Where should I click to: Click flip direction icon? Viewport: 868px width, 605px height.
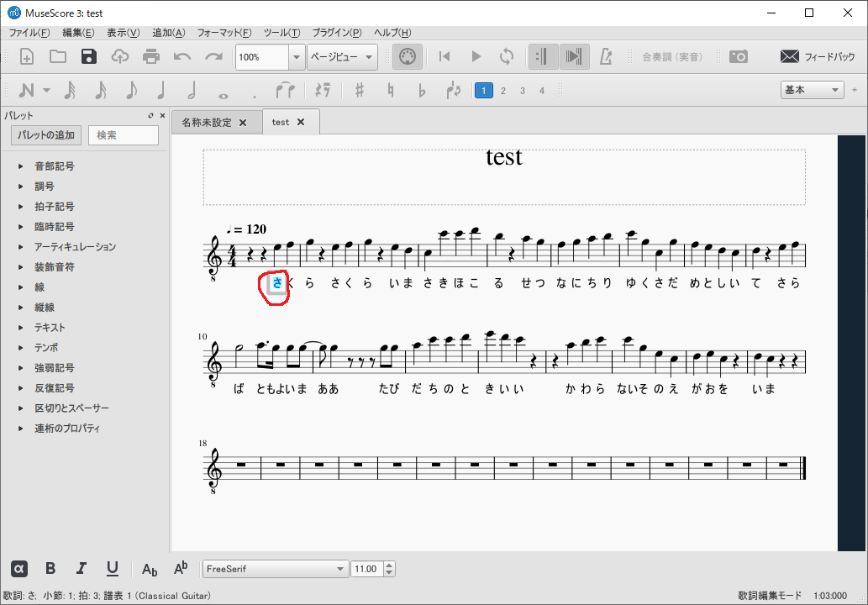click(454, 90)
